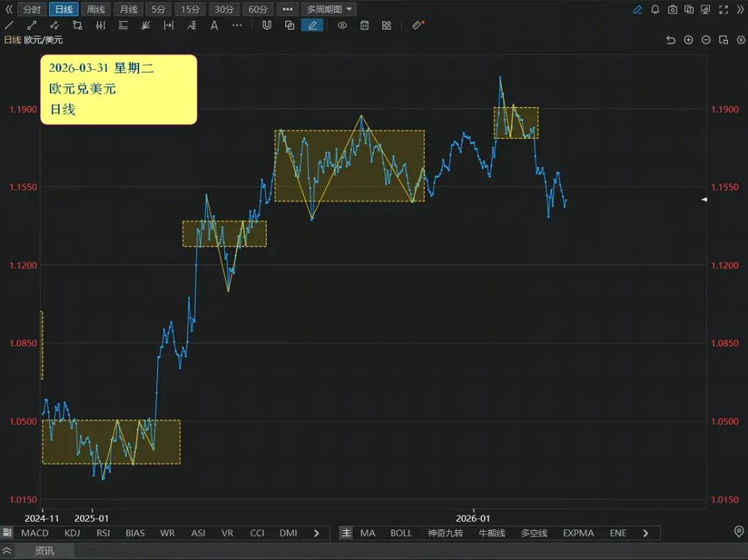748x560 pixels.
Task: Select VR sub indicator
Action: tap(228, 533)
